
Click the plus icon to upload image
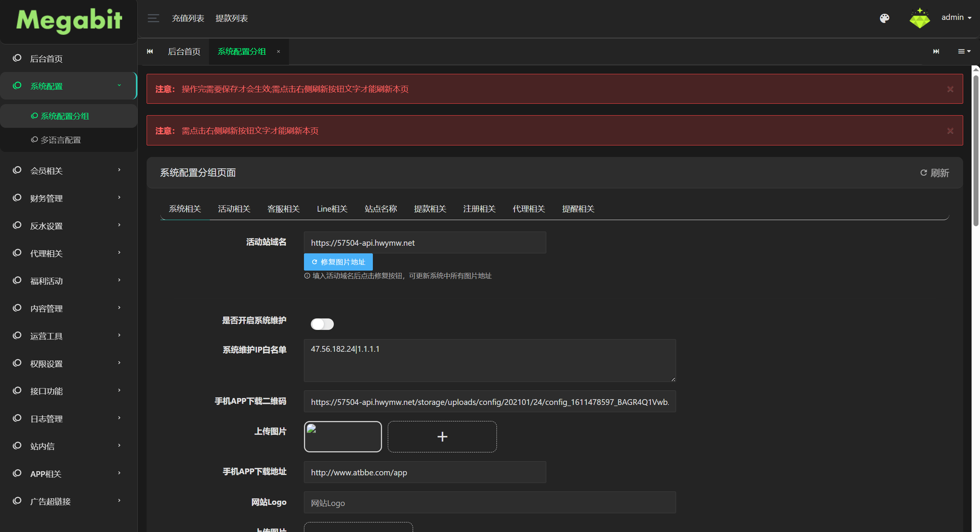point(442,437)
